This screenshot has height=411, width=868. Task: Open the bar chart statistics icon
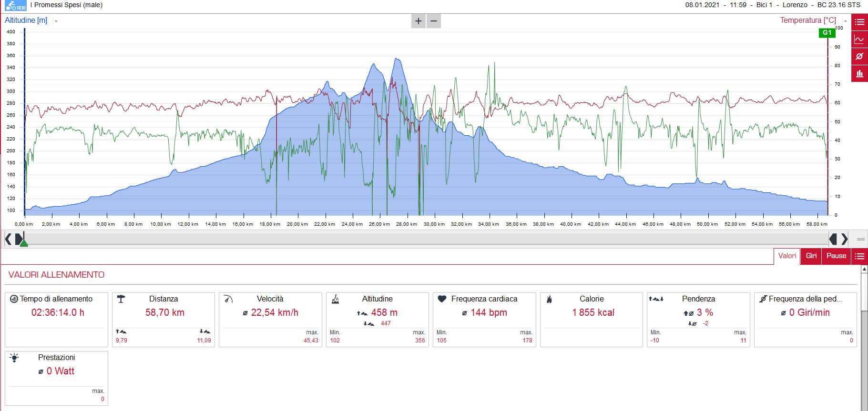point(859,73)
